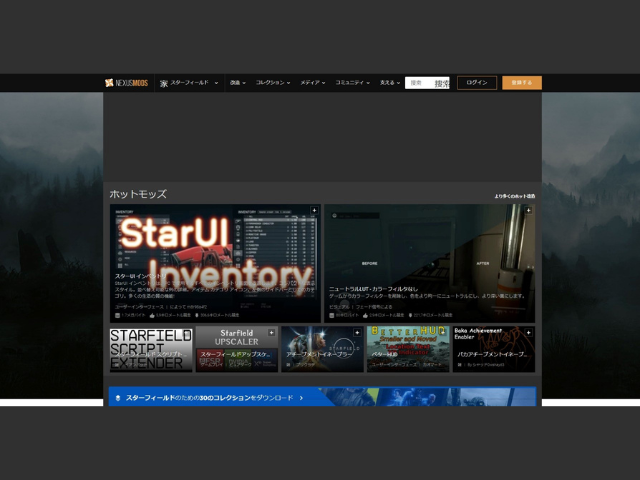Click plus icon on StarUI Inventory card
Viewport: 640px width, 480px height.
click(x=314, y=210)
